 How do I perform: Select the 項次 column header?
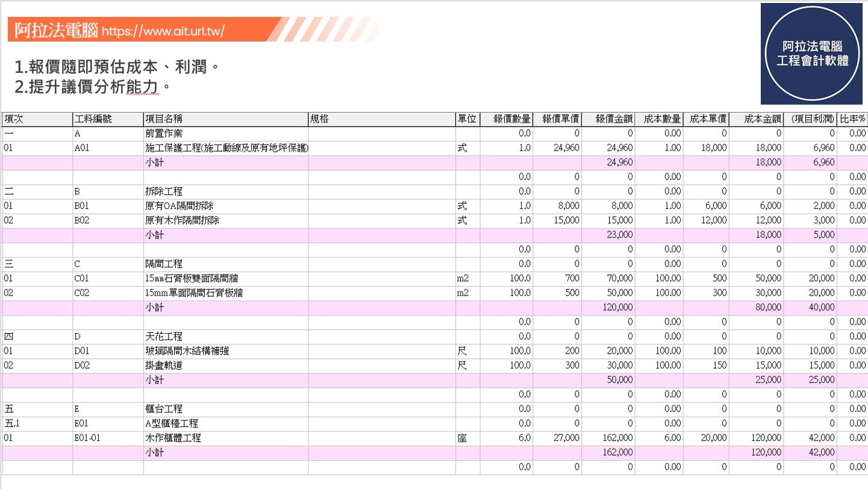point(37,119)
